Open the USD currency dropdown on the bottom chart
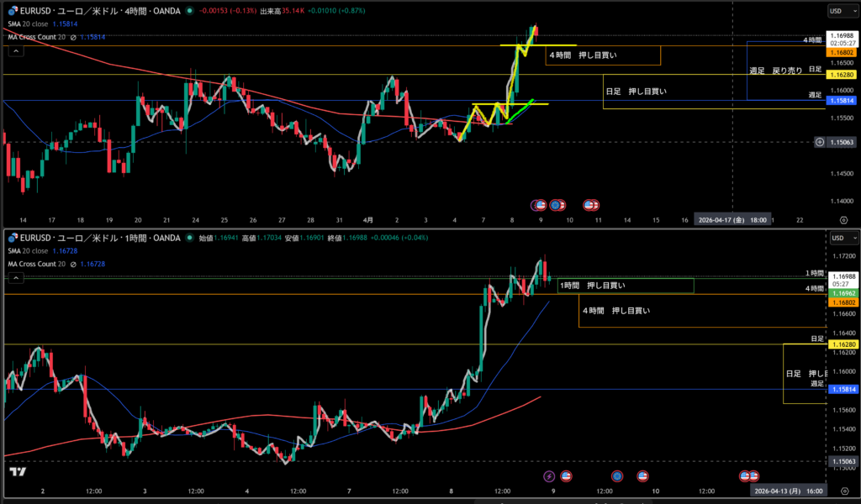Viewport: 861px width, 504px height. [836, 238]
